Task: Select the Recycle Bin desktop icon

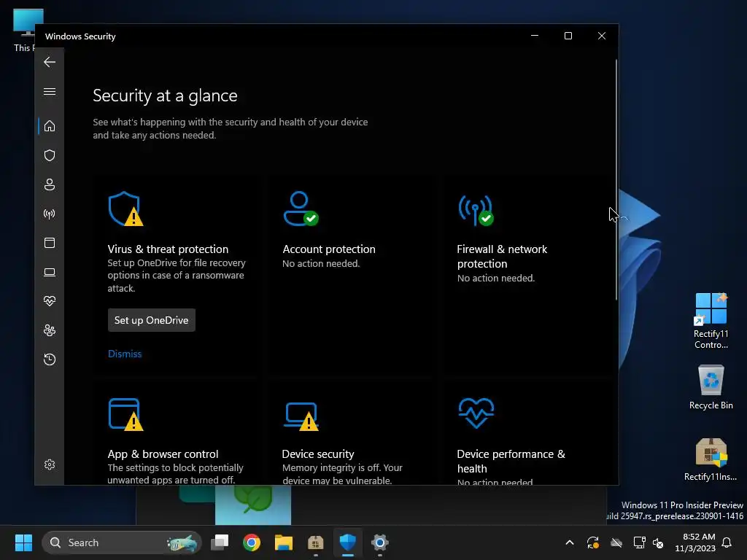Action: click(x=711, y=387)
